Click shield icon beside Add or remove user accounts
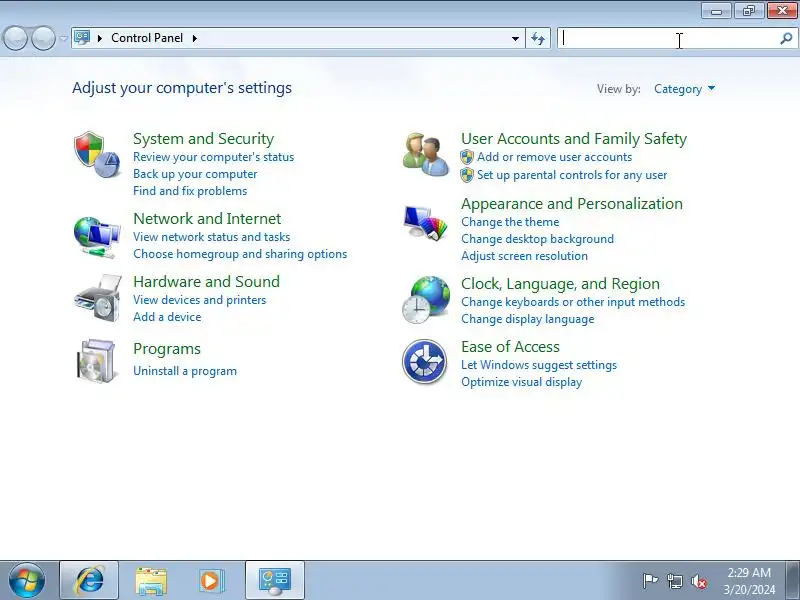Viewport: 800px width, 600px height. (x=466, y=157)
